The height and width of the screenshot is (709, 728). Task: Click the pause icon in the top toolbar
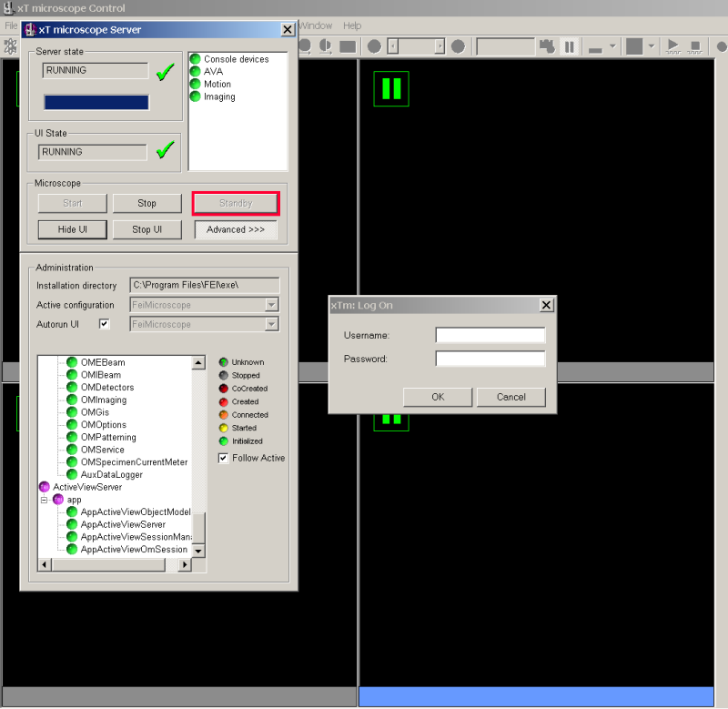(570, 46)
